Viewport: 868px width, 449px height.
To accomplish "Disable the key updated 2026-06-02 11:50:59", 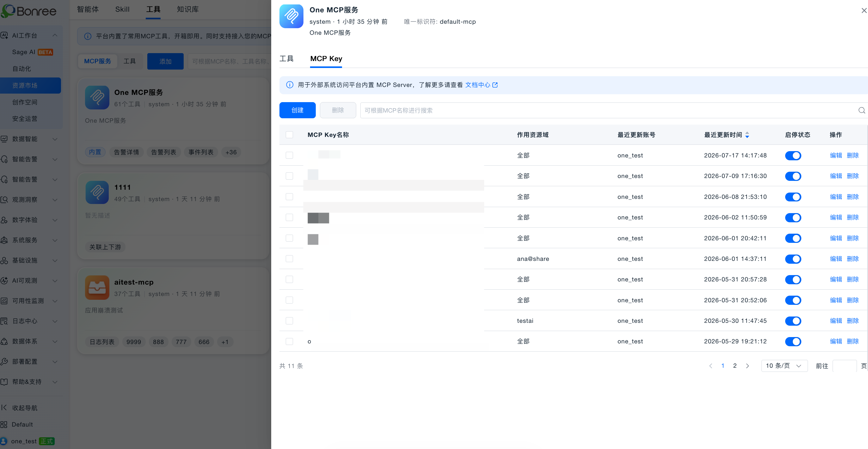I will coord(793,218).
